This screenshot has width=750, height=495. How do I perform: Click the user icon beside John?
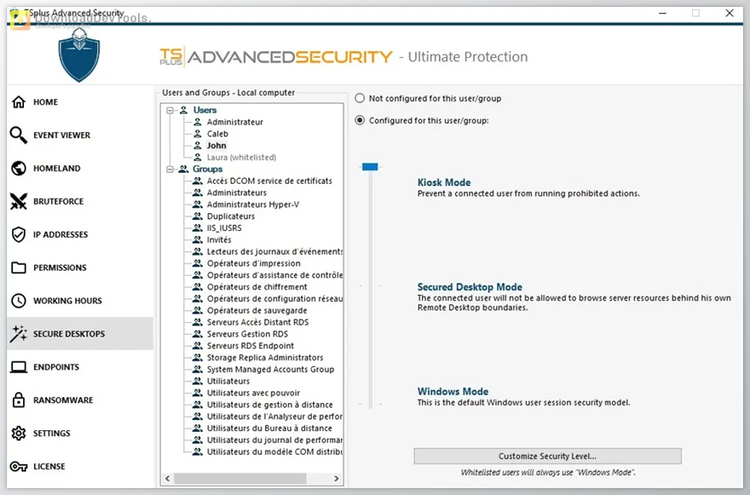coord(198,145)
